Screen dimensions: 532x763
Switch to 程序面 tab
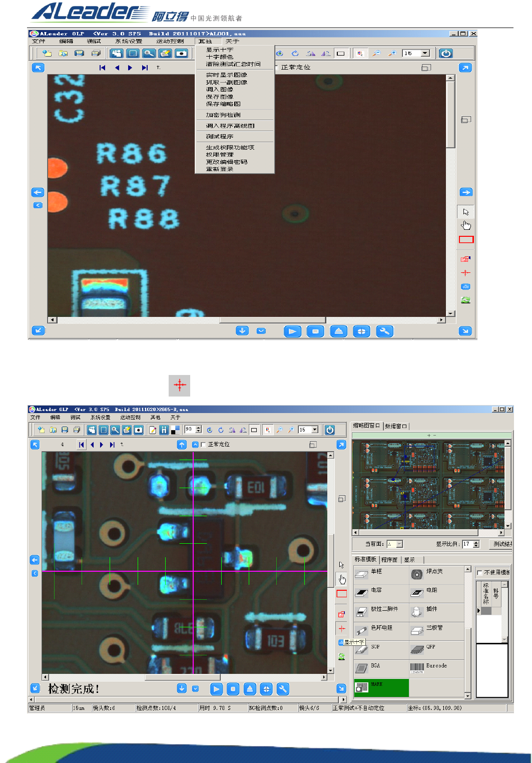[389, 560]
